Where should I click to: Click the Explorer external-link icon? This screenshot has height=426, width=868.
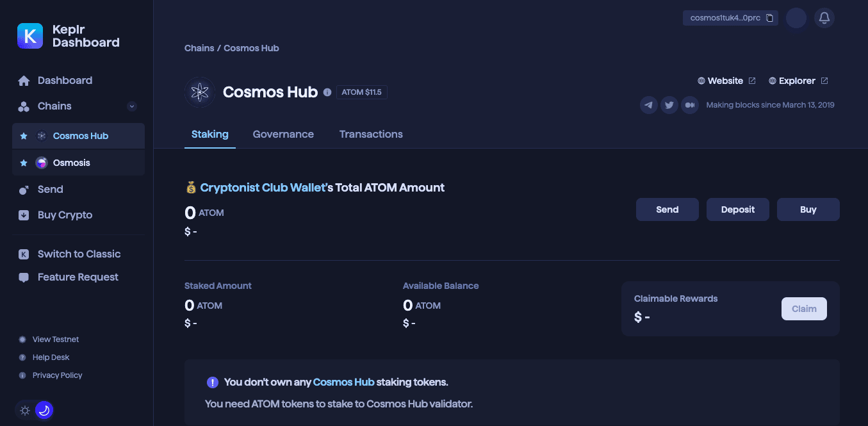point(824,81)
